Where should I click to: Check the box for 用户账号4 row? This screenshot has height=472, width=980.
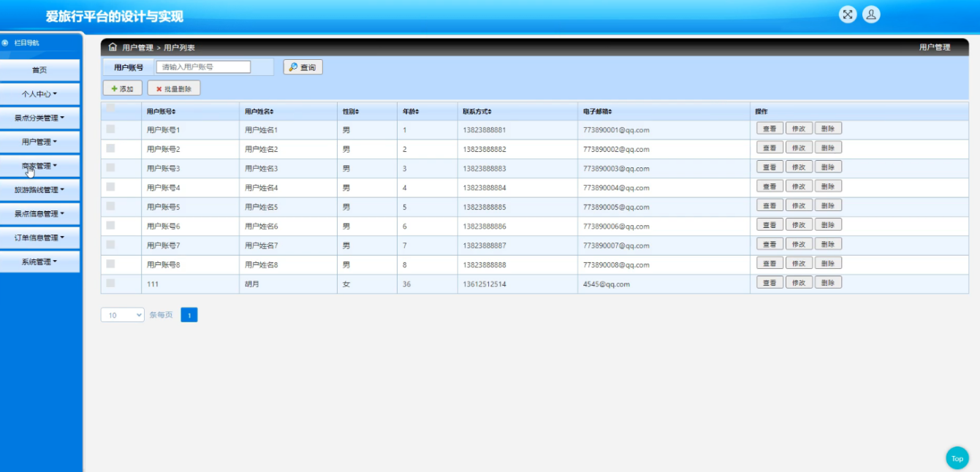point(111,186)
